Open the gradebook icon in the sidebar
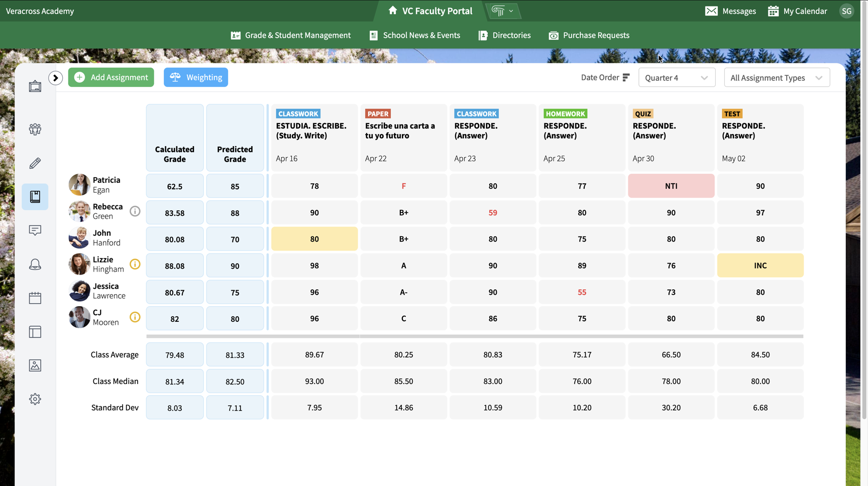Screen dimensions: 868x486 (x=35, y=197)
